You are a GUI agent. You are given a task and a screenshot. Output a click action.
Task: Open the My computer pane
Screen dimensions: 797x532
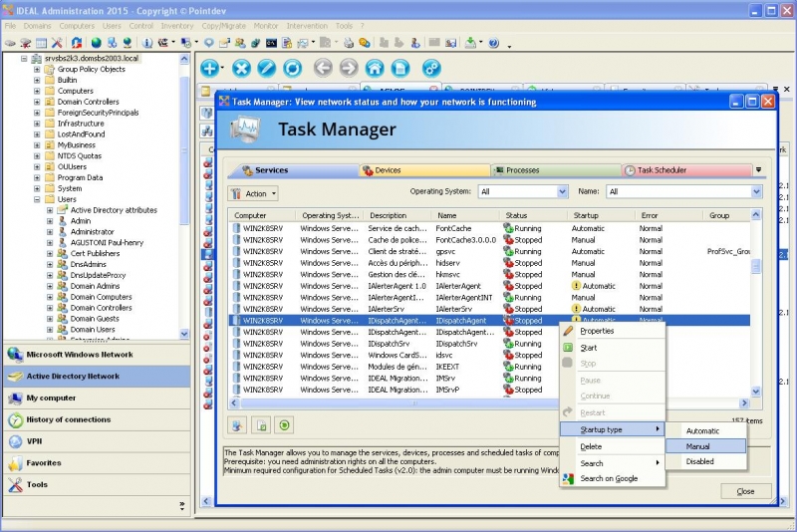pos(97,398)
